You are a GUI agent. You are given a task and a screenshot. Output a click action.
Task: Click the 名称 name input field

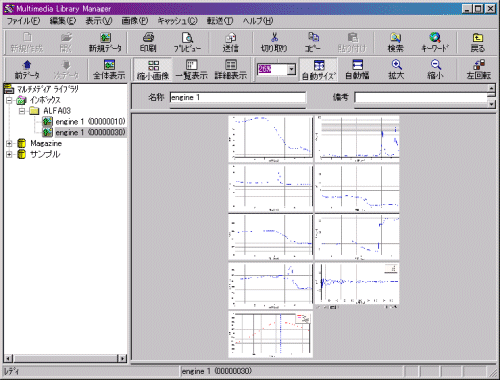(x=238, y=97)
